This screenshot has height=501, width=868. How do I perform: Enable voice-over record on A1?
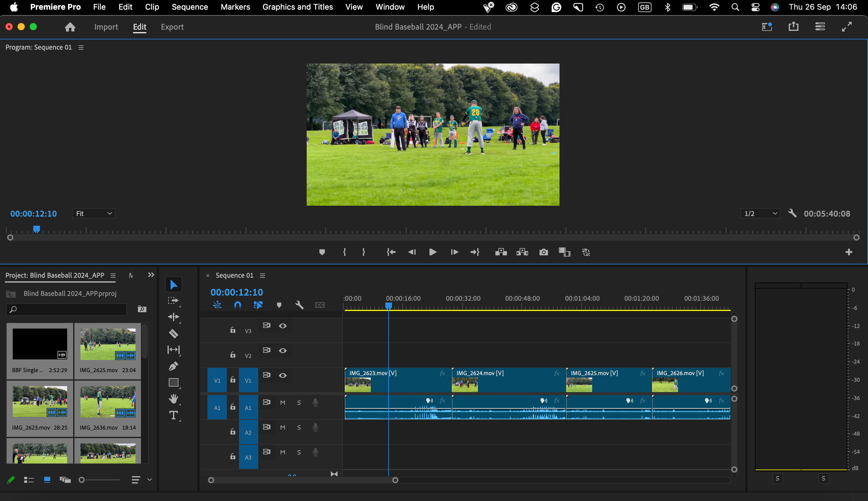(x=315, y=403)
